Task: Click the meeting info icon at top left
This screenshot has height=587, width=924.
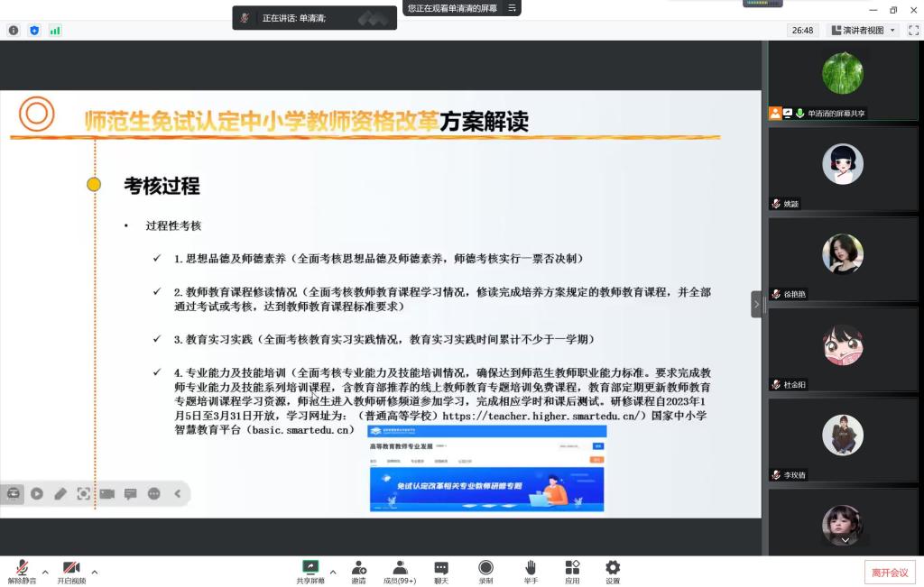Action: pos(14,30)
